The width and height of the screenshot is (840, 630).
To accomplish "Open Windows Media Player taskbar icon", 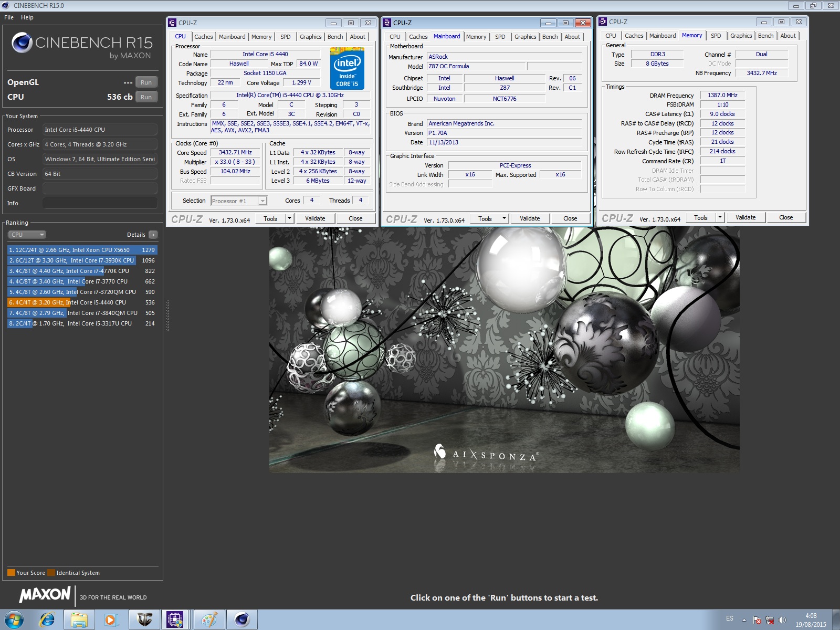I will click(110, 620).
